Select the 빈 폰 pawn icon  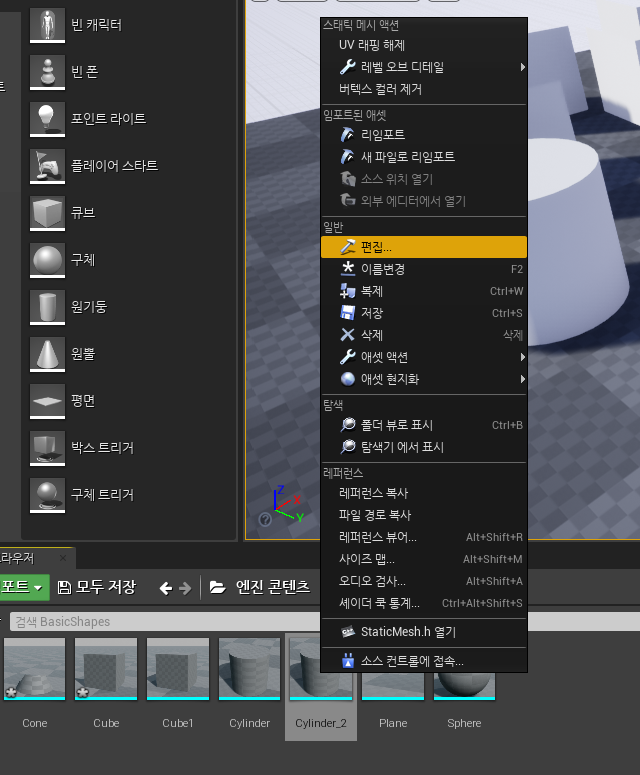click(47, 71)
